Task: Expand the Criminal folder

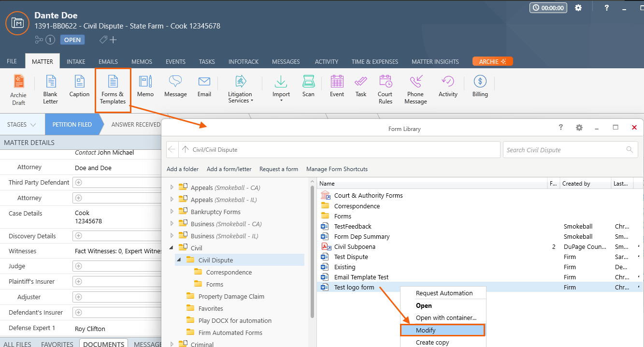Action: click(x=172, y=345)
